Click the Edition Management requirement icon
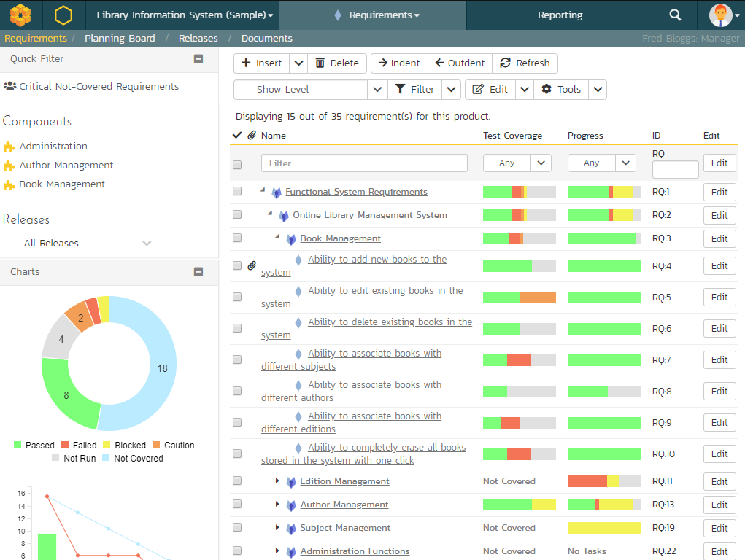The height and width of the screenshot is (560, 745). 291,482
